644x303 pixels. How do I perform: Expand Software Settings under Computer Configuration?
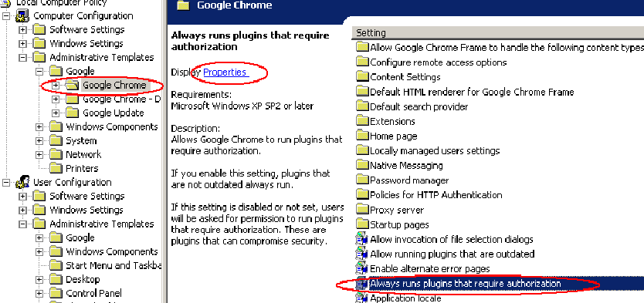pos(22,30)
